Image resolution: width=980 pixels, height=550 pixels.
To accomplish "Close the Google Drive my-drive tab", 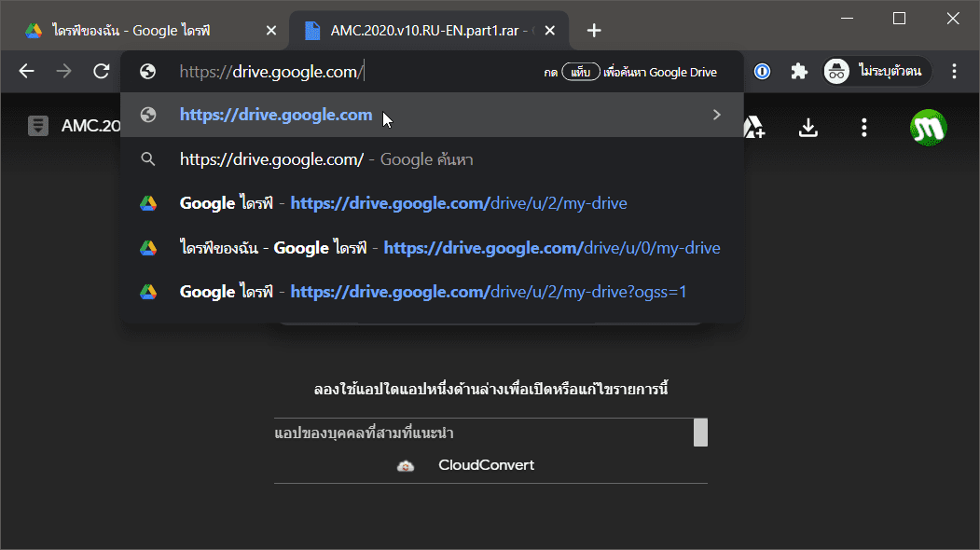I will tap(271, 31).
